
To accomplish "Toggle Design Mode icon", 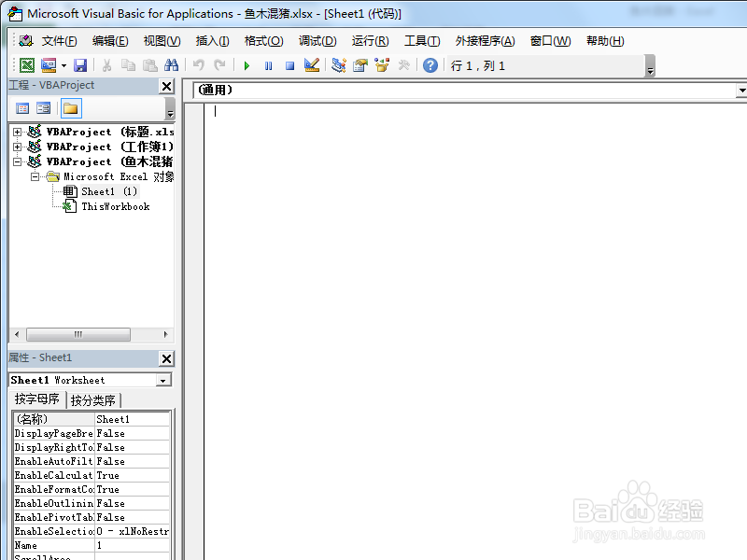I will [x=312, y=64].
